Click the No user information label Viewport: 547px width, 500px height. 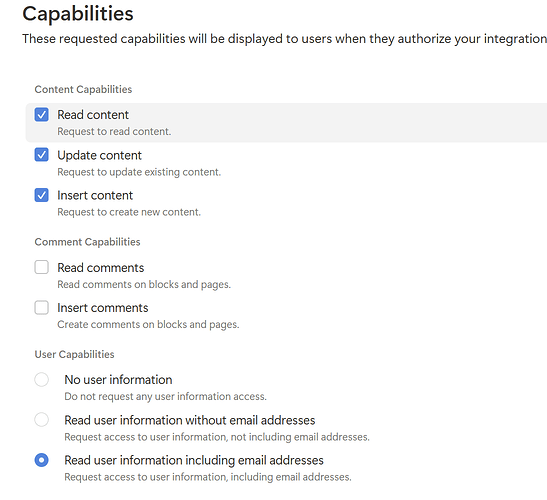[118, 380]
